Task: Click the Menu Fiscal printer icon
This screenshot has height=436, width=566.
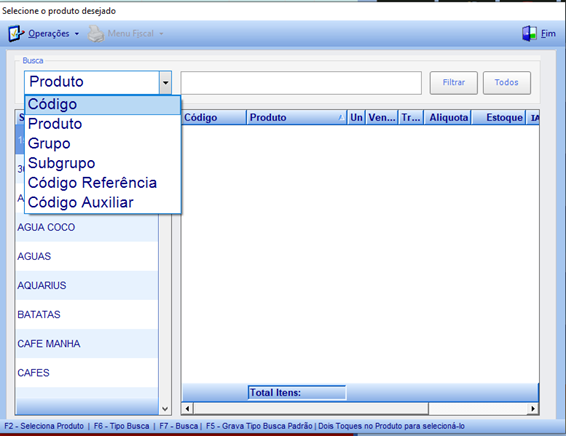Action: 96,34
